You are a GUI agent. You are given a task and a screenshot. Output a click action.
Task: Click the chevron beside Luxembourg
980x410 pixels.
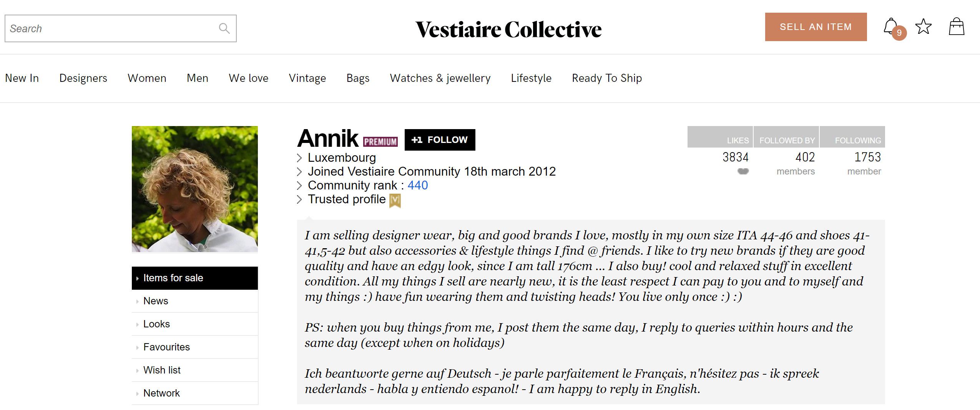[x=299, y=158]
